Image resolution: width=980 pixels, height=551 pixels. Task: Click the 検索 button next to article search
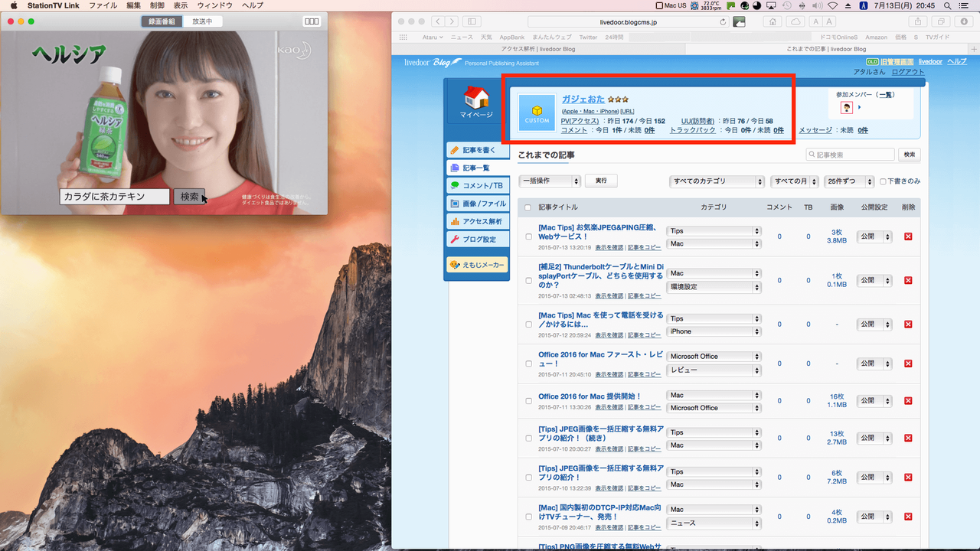point(910,155)
